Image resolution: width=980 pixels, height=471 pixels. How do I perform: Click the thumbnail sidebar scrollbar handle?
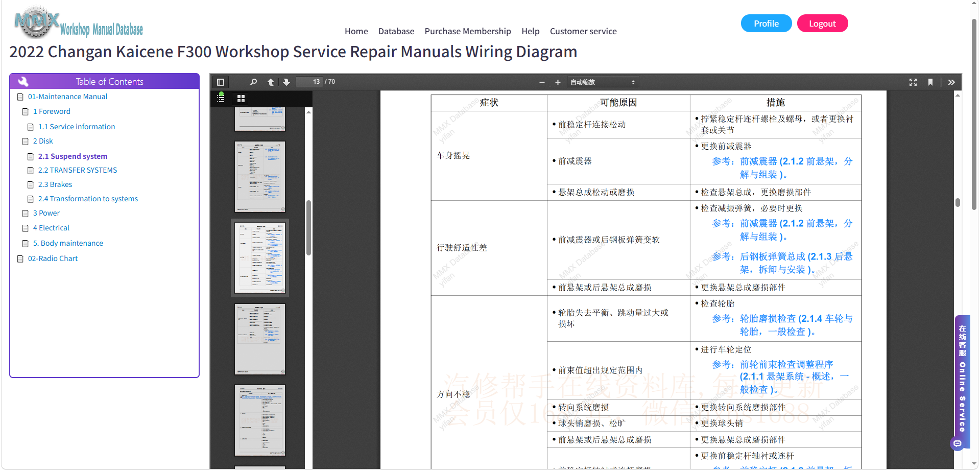coord(308,227)
